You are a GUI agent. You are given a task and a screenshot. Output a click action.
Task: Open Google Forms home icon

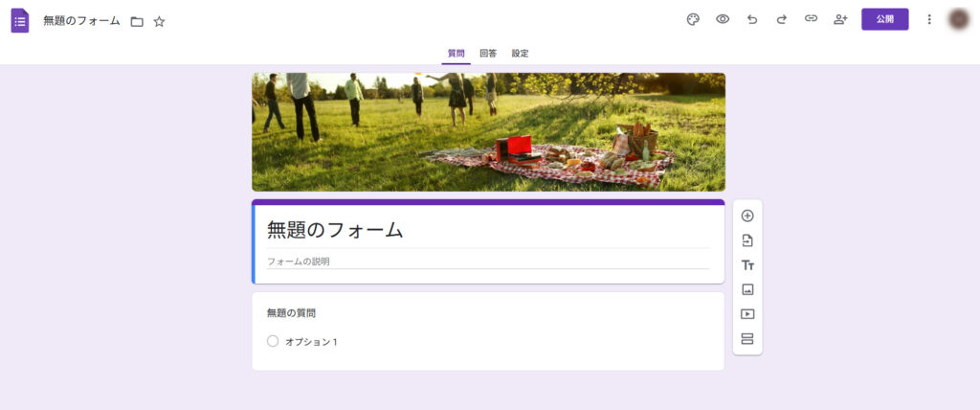(20, 21)
